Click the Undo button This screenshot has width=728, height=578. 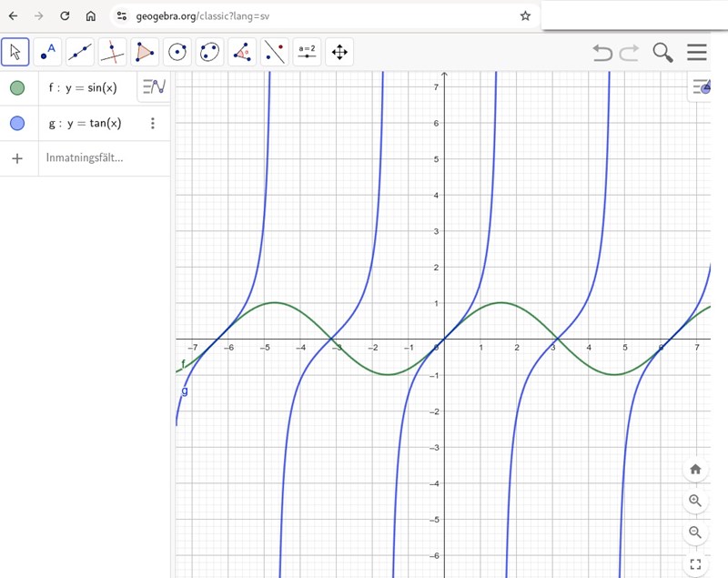tap(602, 53)
